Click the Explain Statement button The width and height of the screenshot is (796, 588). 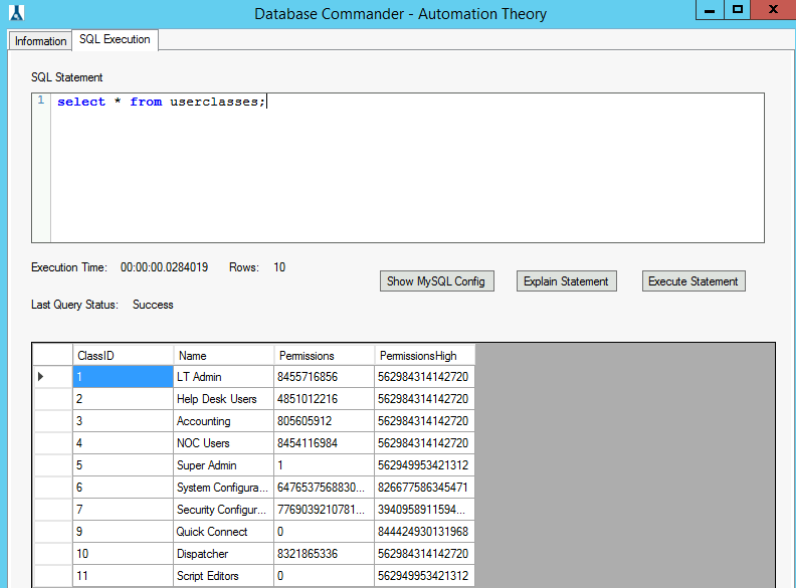coord(566,281)
